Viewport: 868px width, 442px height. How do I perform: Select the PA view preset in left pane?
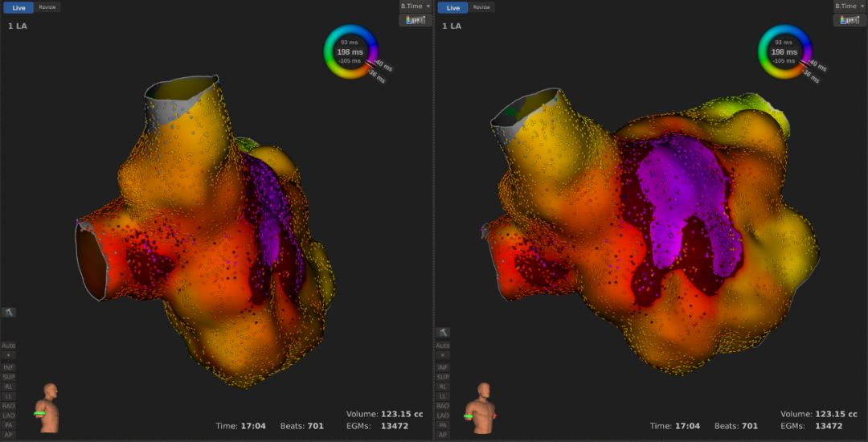9,425
